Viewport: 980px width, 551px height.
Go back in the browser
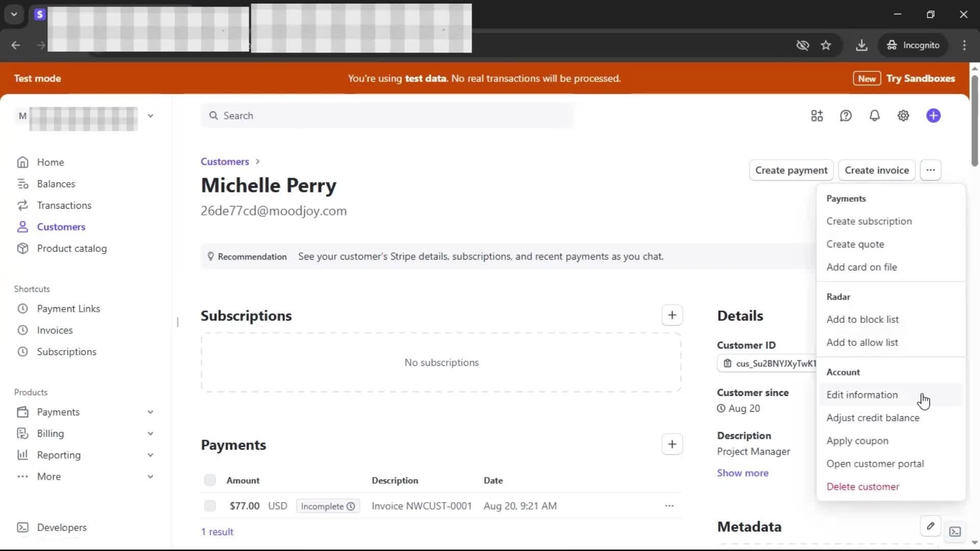[16, 45]
